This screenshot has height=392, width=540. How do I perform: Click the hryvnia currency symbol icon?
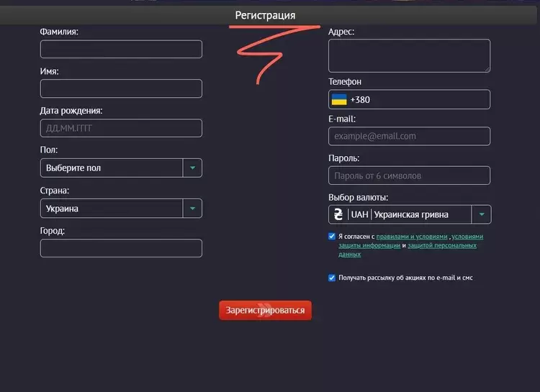click(338, 214)
